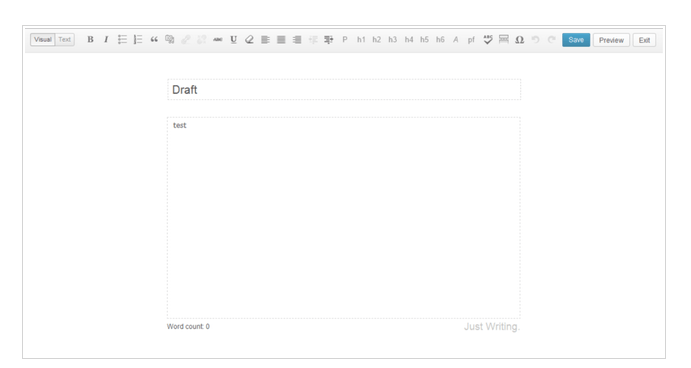The height and width of the screenshot is (368, 691).
Task: Apply blockquote formatting
Action: [154, 40]
